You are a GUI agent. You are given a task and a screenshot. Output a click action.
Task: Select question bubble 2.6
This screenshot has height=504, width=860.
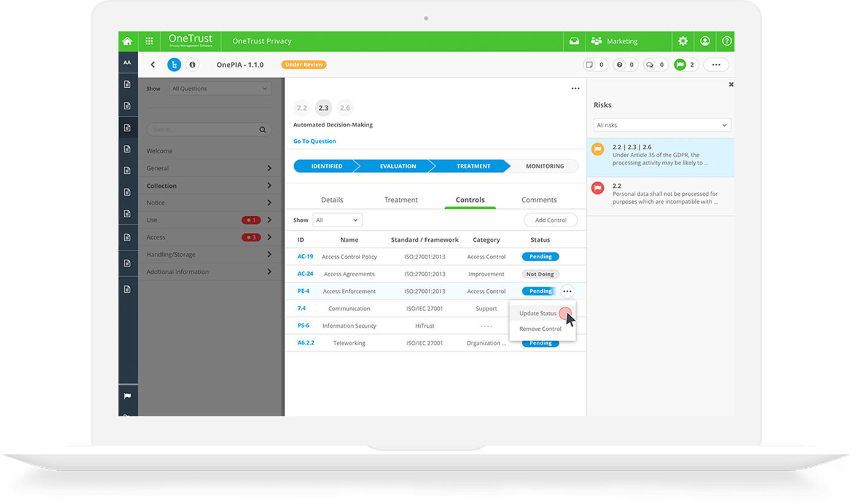point(345,108)
